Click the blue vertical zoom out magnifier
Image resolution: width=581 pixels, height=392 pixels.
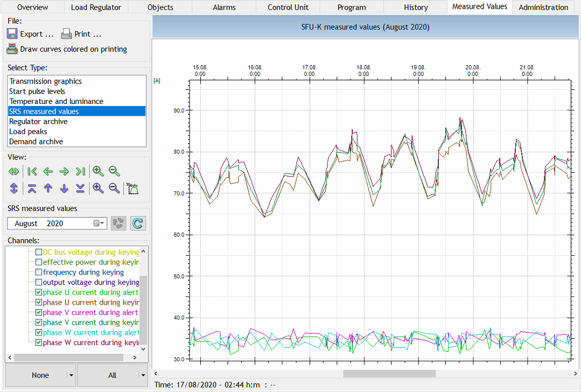114,188
